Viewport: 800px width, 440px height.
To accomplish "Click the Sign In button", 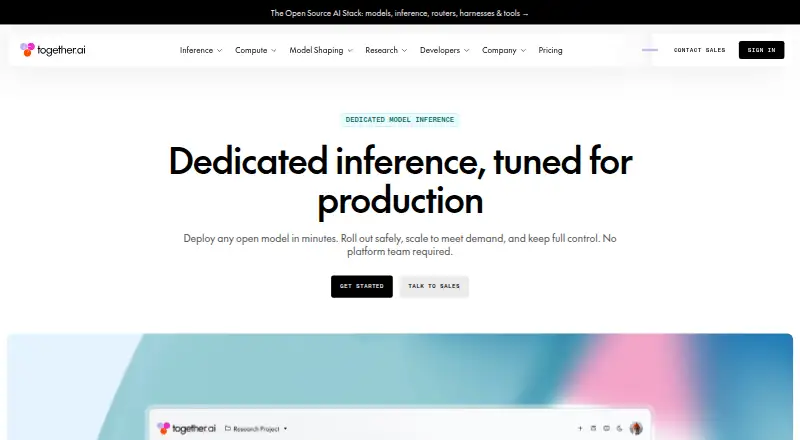I will point(761,50).
